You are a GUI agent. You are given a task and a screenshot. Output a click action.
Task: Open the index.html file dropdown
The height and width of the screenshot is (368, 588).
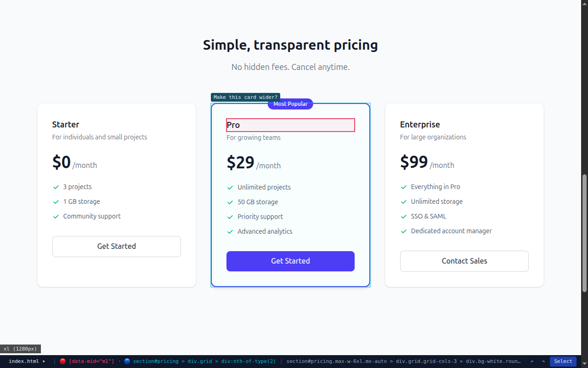point(27,362)
